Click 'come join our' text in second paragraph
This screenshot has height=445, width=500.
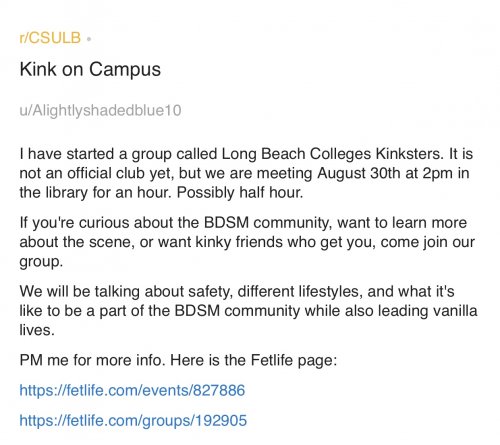coord(428,242)
